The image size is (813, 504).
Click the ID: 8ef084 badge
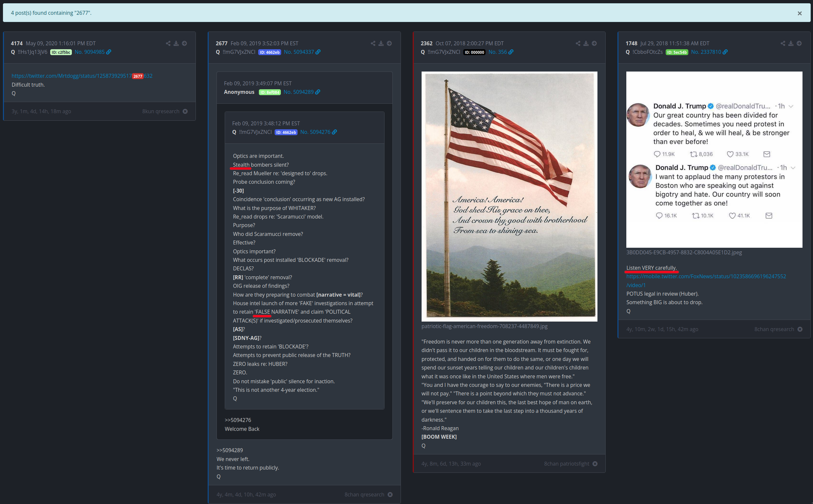coord(270,92)
